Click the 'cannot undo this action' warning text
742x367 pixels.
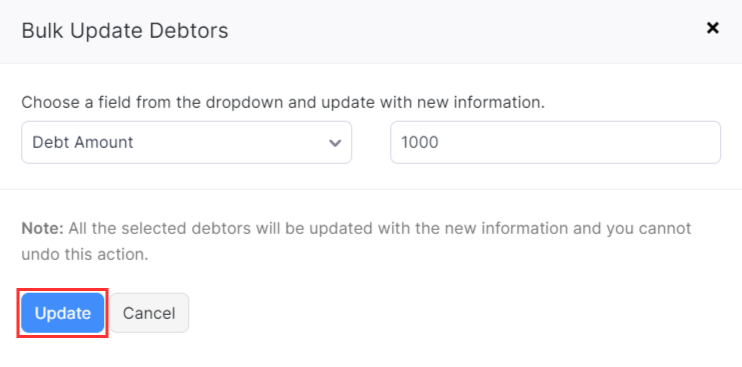(356, 242)
